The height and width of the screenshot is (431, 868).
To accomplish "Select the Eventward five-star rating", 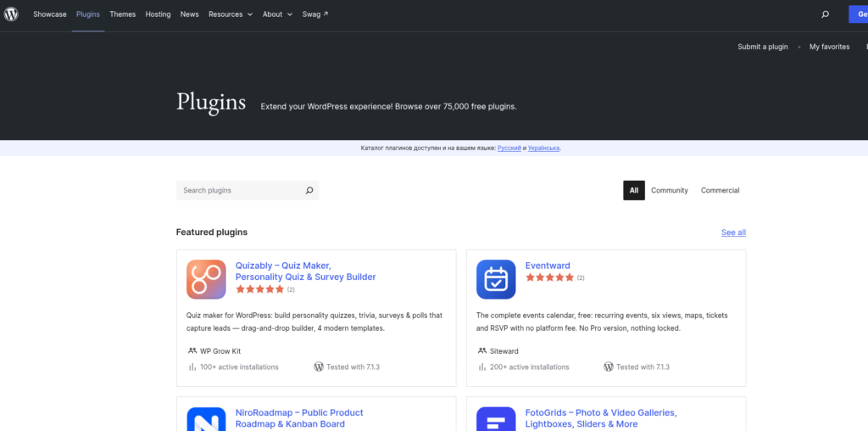I will tap(549, 277).
